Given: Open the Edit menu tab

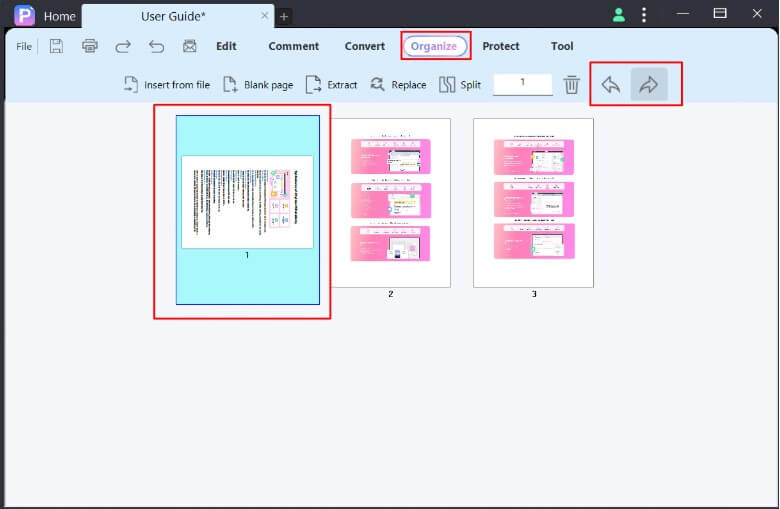Looking at the screenshot, I should [x=226, y=46].
